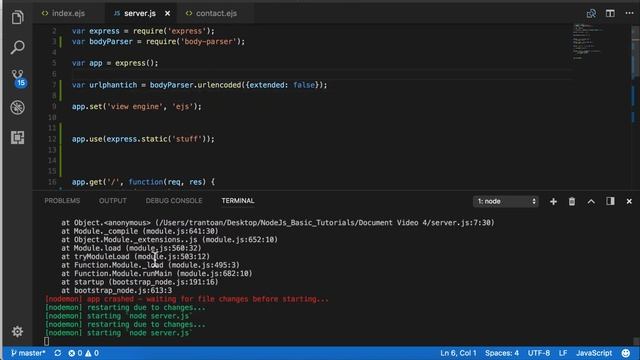Screen dimensions: 640x360
Task: Maximize panel size with up chevron
Action: pyautogui.click(x=591, y=201)
